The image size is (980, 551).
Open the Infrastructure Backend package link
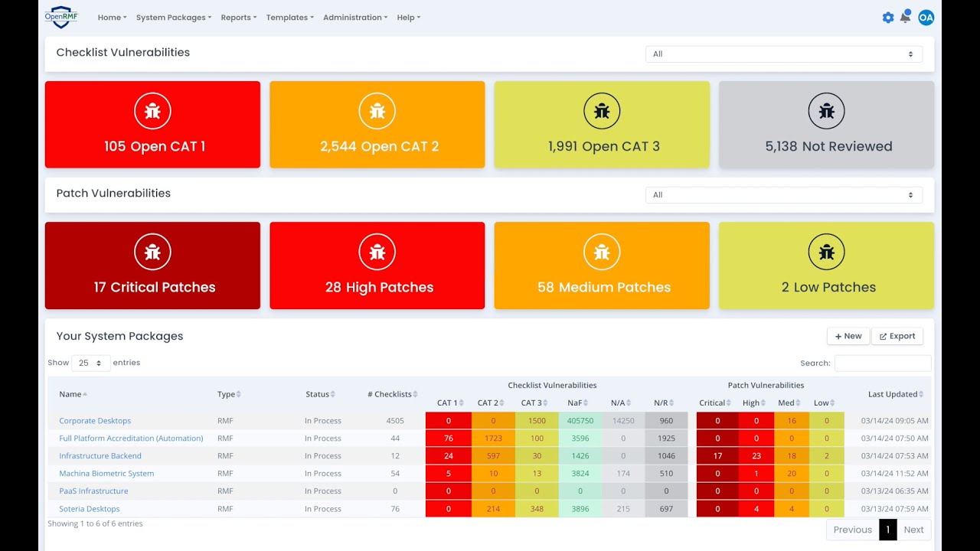coord(100,456)
